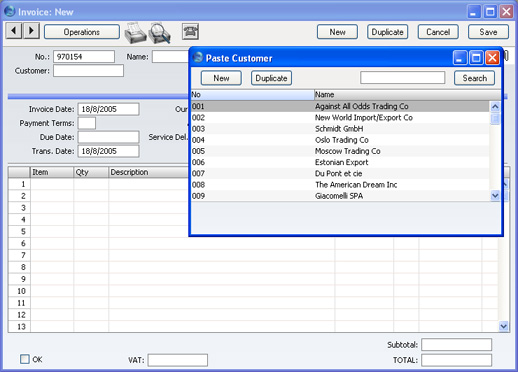Image resolution: width=518 pixels, height=372 pixels.
Task: Select customer Moscow Trading Co
Action: point(340,151)
